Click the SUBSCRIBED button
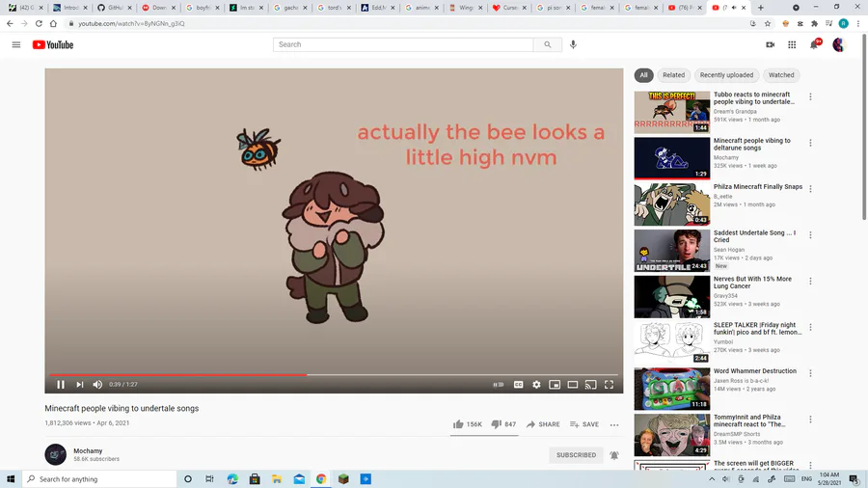Viewport: 868px width, 488px height. (577, 455)
